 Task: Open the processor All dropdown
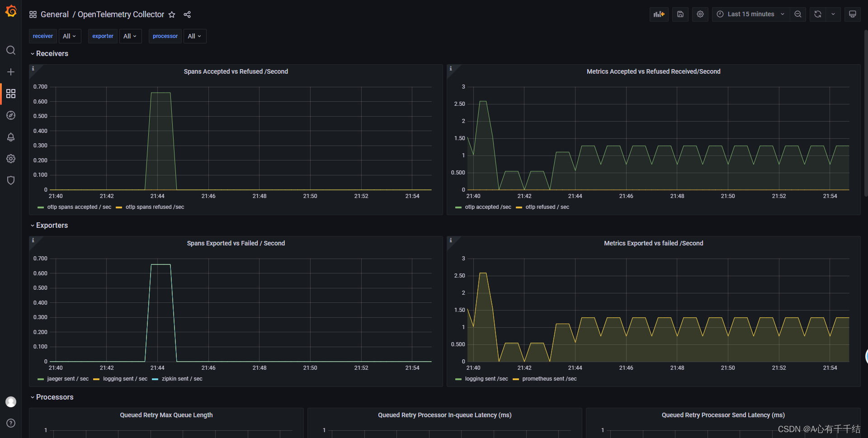point(195,36)
